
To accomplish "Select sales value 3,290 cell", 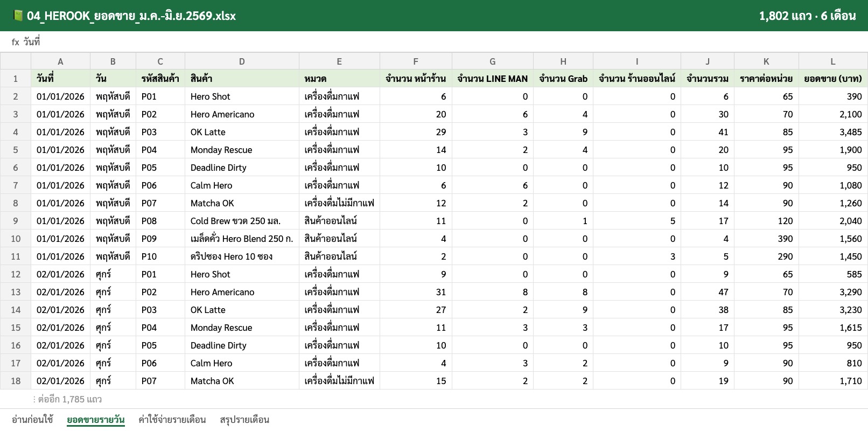I will point(833,292).
